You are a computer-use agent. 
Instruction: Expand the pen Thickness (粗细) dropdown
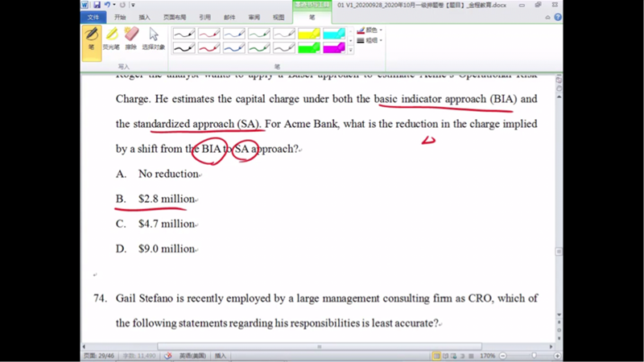click(370, 40)
